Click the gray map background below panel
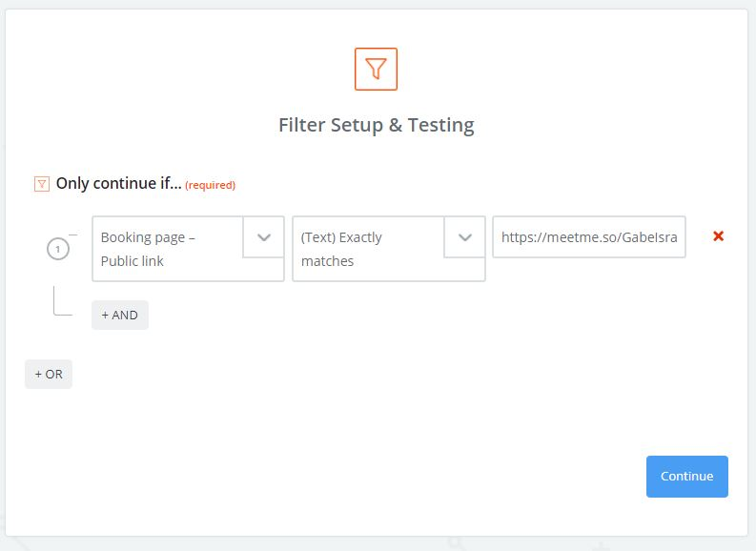 381,543
